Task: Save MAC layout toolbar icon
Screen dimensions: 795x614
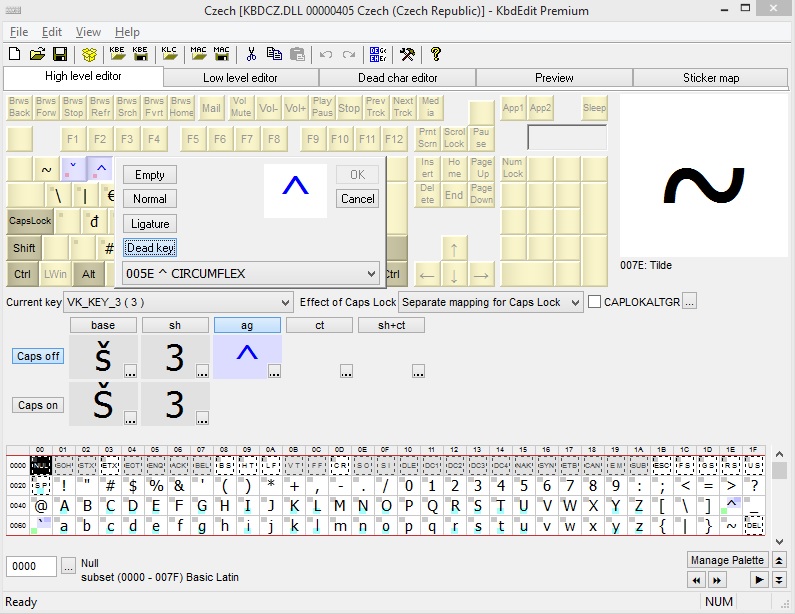Action: pos(222,54)
